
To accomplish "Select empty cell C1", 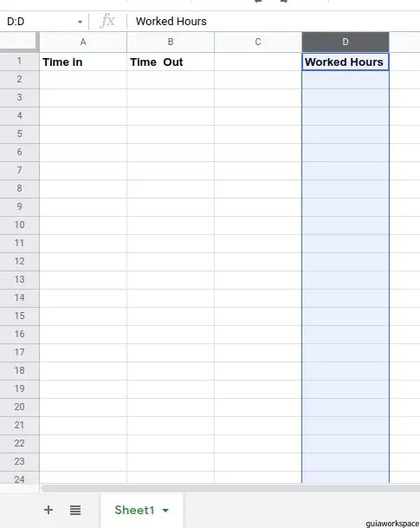I will pyautogui.click(x=258, y=62).
